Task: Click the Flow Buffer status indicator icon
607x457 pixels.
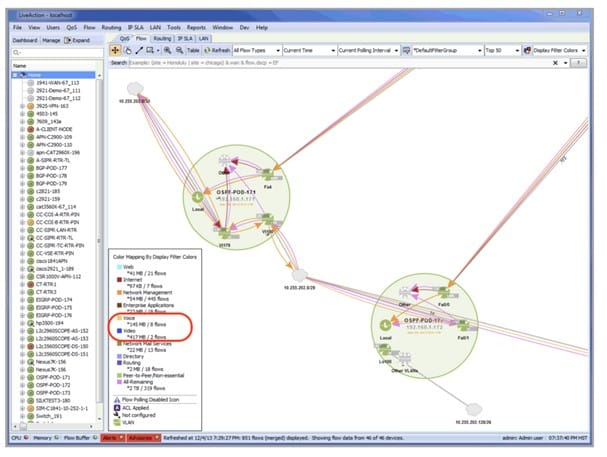Action: tap(95, 438)
